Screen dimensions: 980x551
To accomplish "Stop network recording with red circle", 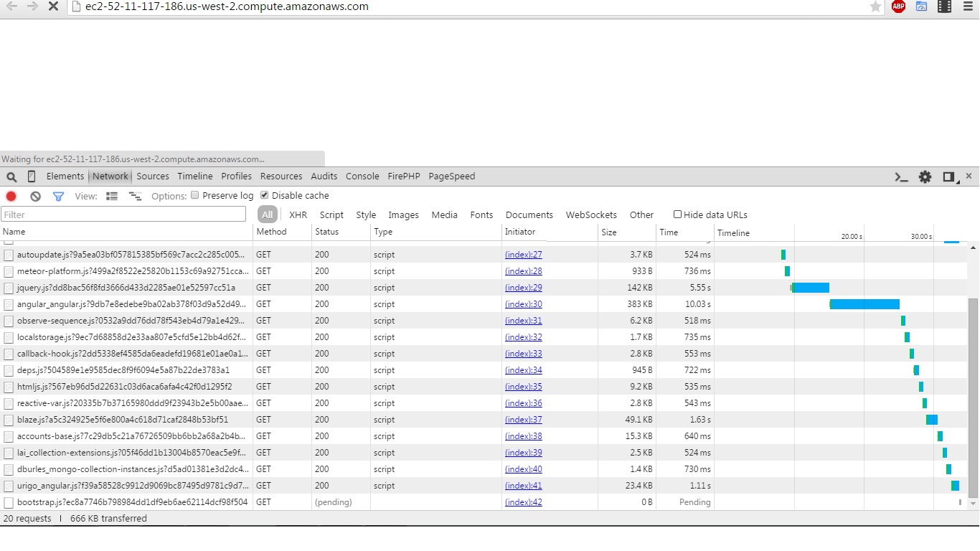I will (x=11, y=196).
